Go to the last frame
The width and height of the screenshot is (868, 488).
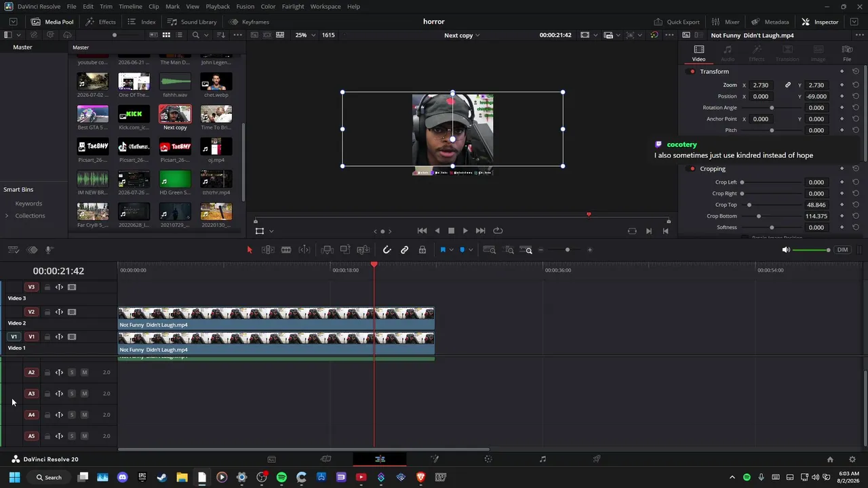coord(480,231)
